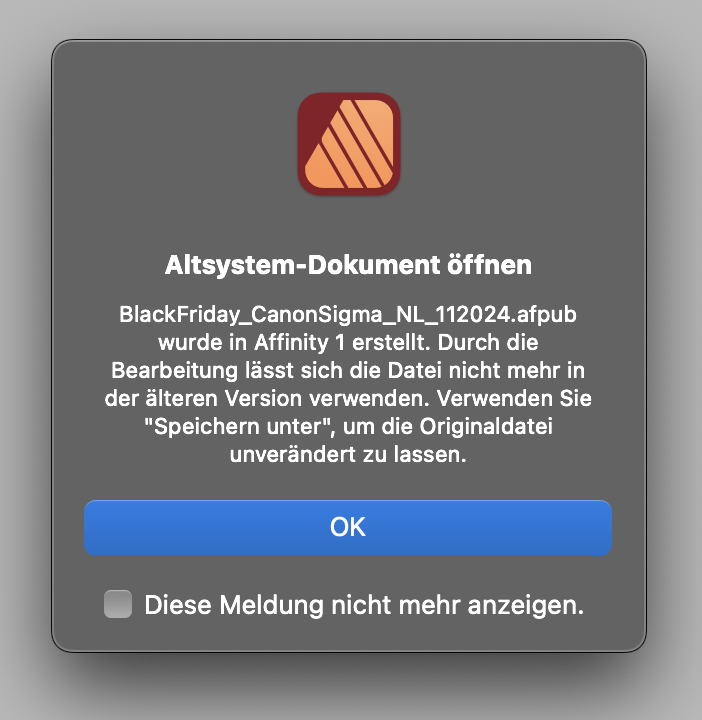Confirm the dialog with the OK button
This screenshot has height=720, width=702.
(348, 528)
